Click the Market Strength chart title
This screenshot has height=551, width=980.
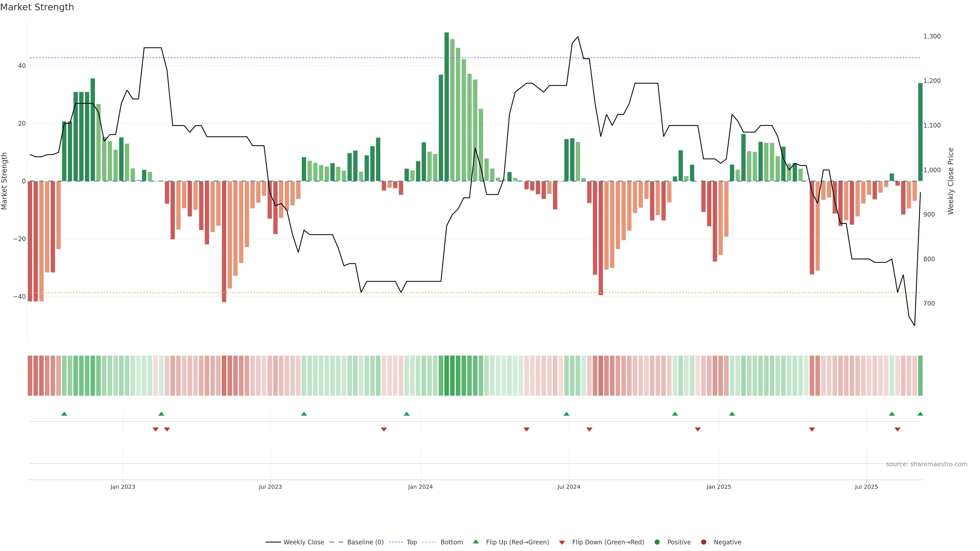pyautogui.click(x=37, y=7)
